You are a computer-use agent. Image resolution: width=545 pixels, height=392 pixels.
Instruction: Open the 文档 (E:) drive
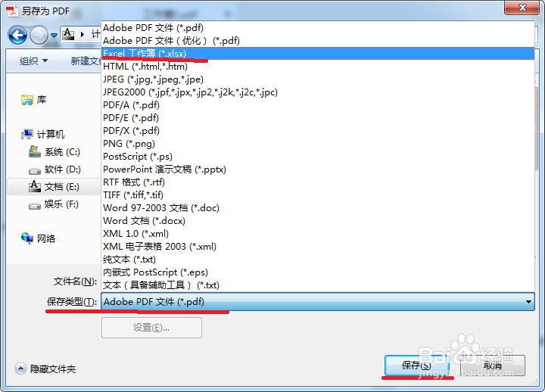[62, 187]
